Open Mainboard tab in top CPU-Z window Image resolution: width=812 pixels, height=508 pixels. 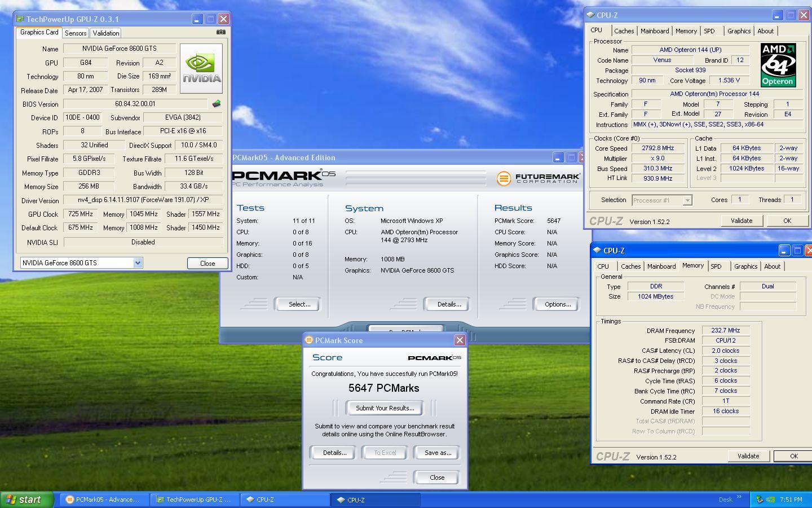[655, 31]
